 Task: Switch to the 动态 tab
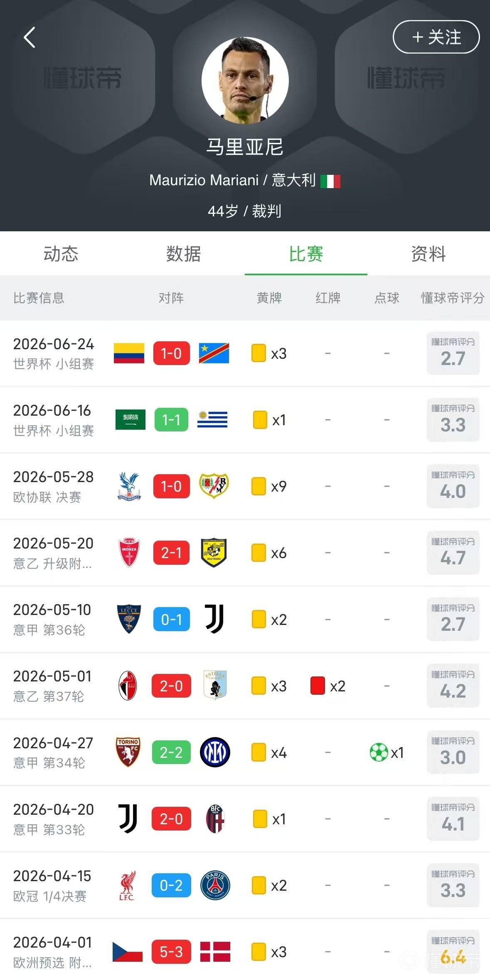tap(61, 254)
